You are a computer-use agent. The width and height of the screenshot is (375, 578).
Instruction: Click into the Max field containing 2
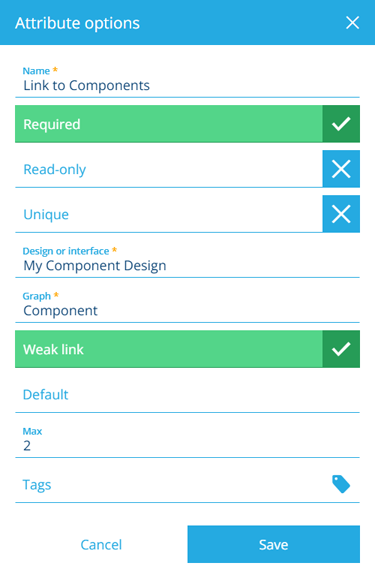pyautogui.click(x=187, y=440)
